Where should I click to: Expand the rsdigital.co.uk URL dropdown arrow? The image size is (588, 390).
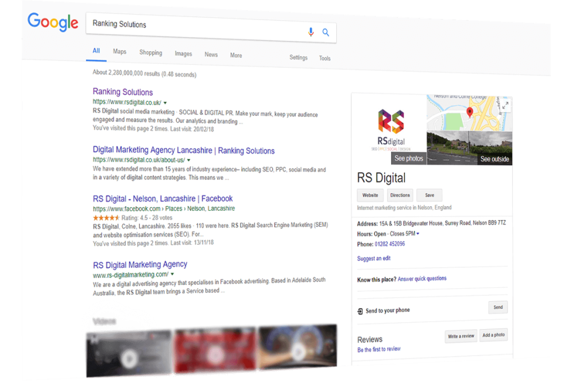[x=165, y=103]
